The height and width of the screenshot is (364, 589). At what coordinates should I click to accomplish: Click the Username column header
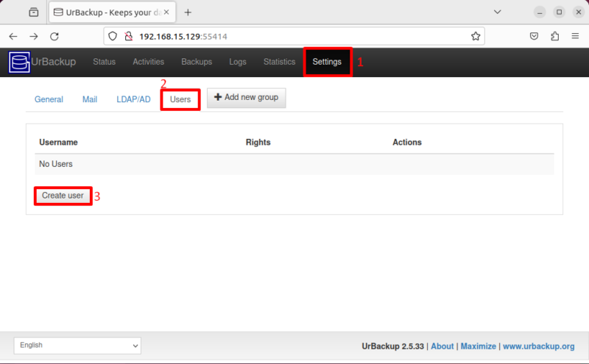59,142
